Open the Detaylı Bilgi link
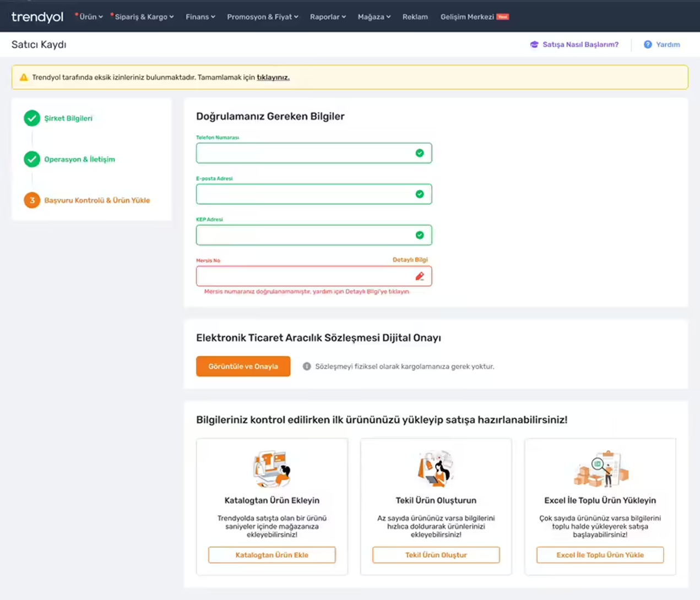 pos(410,260)
